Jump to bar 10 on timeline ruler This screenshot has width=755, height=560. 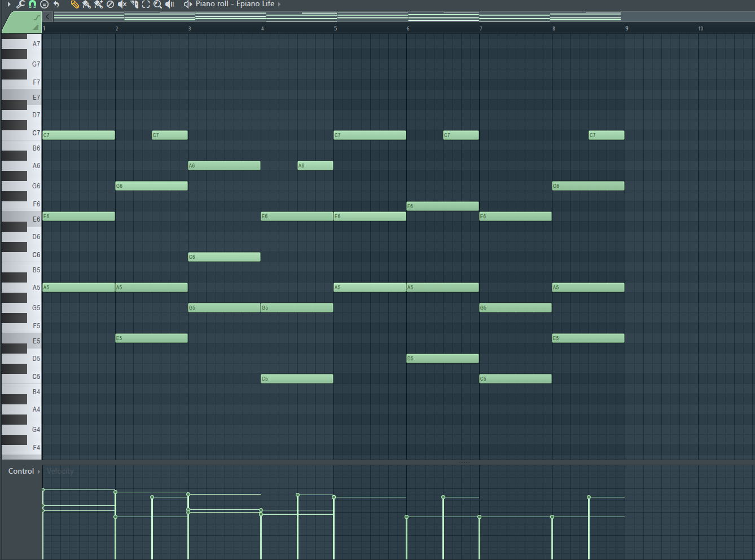[700, 28]
